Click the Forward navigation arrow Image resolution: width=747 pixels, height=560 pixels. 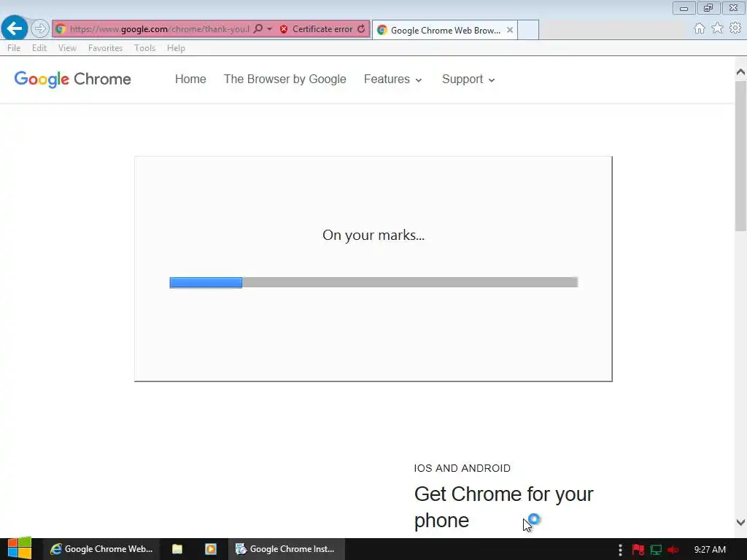pos(40,29)
